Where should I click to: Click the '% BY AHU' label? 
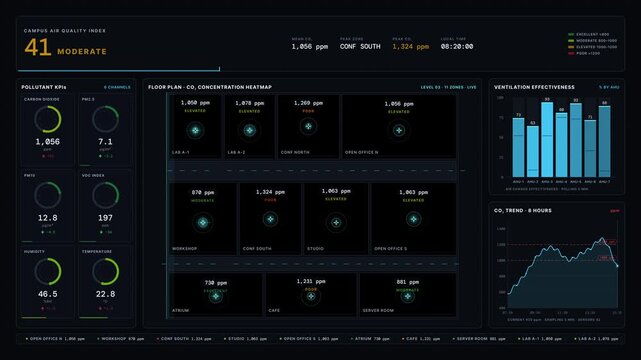(609, 87)
